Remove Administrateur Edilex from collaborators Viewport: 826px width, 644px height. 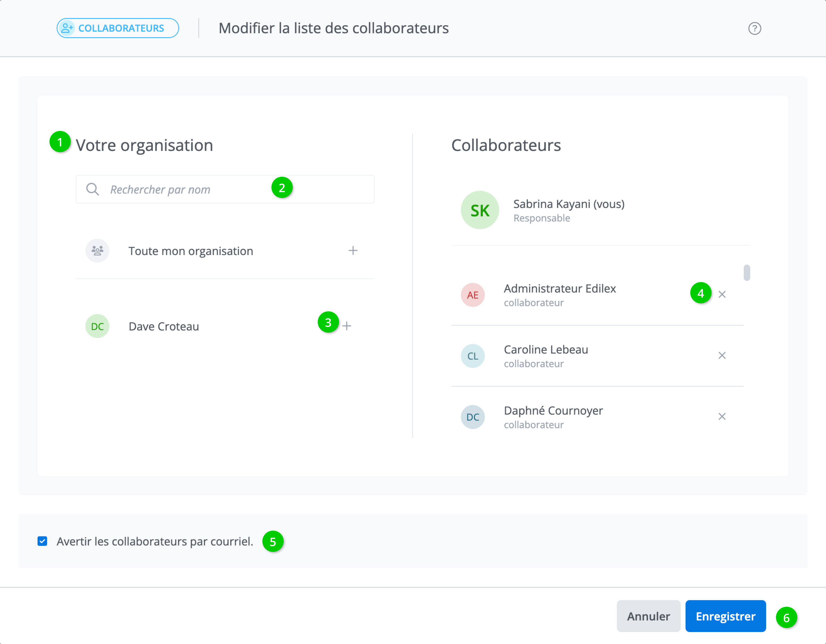[x=722, y=294]
